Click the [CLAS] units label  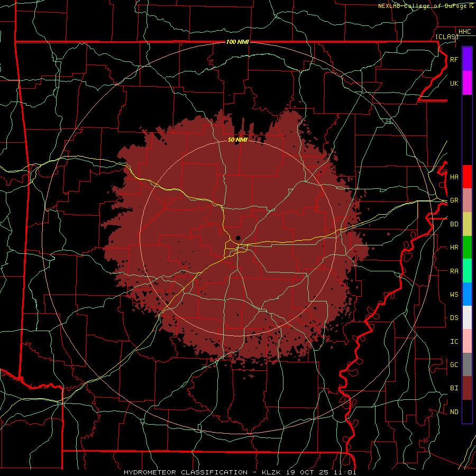(447, 36)
